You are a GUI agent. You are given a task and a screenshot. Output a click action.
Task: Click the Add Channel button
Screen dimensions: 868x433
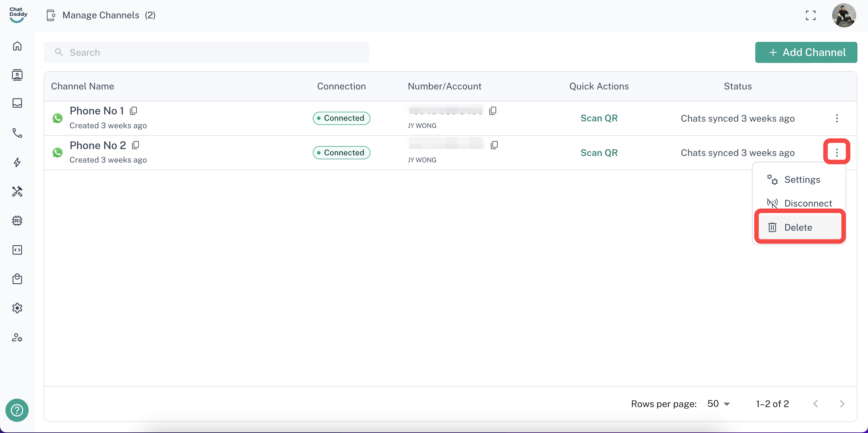[806, 52]
